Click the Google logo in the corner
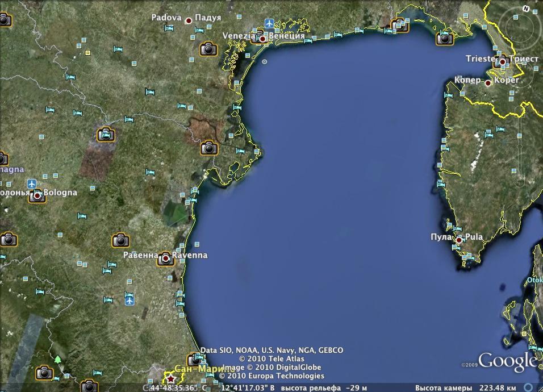This screenshot has height=392, width=543. (507, 361)
